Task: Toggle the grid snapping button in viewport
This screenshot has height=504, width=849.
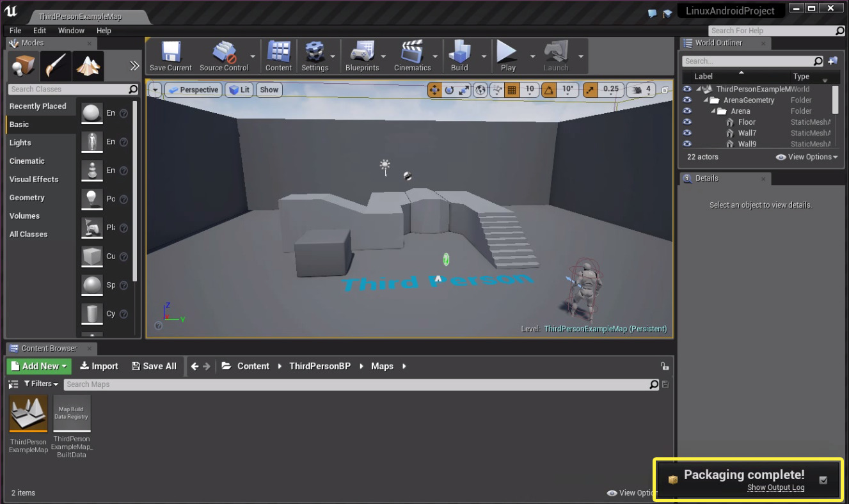Action: coord(512,90)
